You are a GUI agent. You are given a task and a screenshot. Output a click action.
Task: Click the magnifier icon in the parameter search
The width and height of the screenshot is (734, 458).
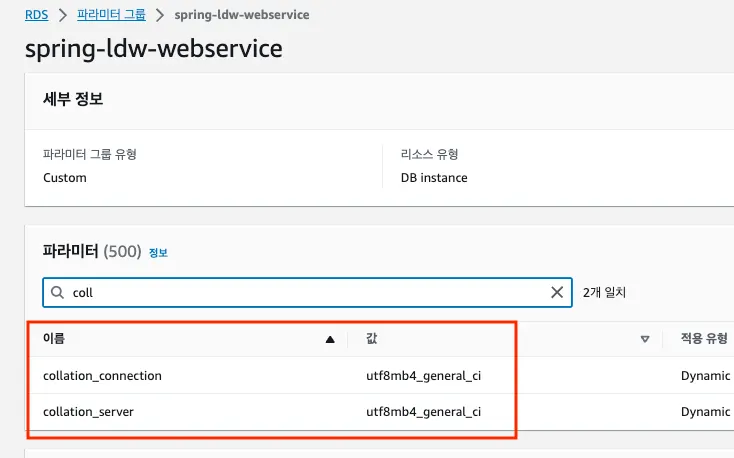[x=57, y=292]
